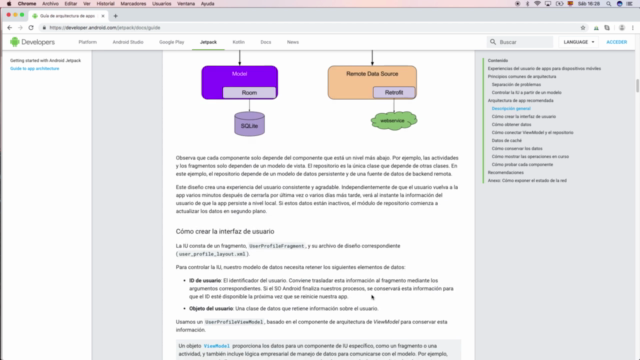The width and height of the screenshot is (640, 360).
Task: Jump to Cómo conectar ViewModel y el repositorio
Action: (532, 132)
